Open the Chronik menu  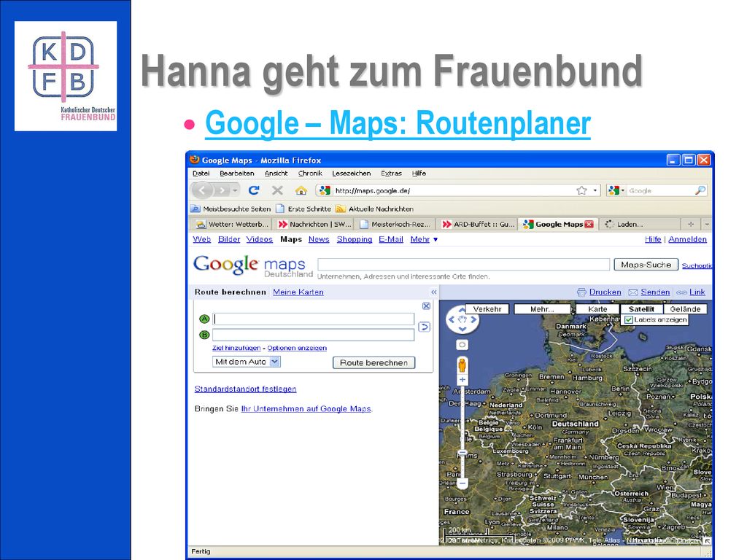[310, 174]
